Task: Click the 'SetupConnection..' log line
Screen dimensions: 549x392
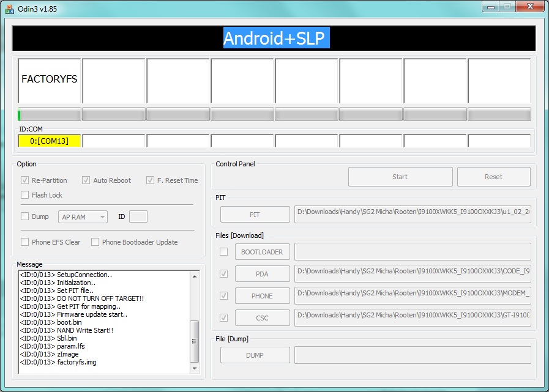Action: (66, 275)
